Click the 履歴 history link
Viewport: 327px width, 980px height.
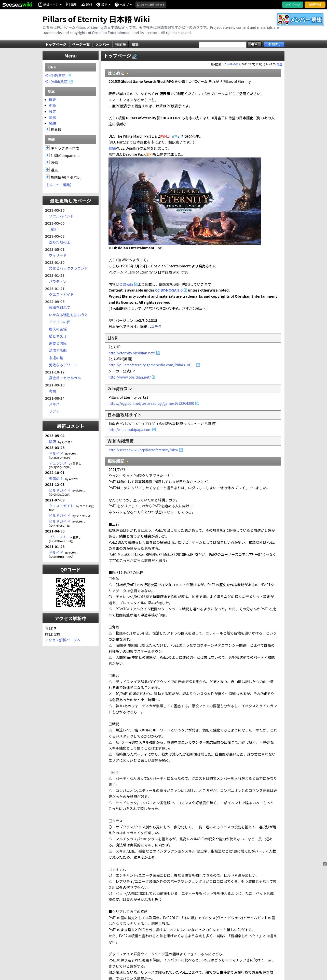click(x=279, y=65)
